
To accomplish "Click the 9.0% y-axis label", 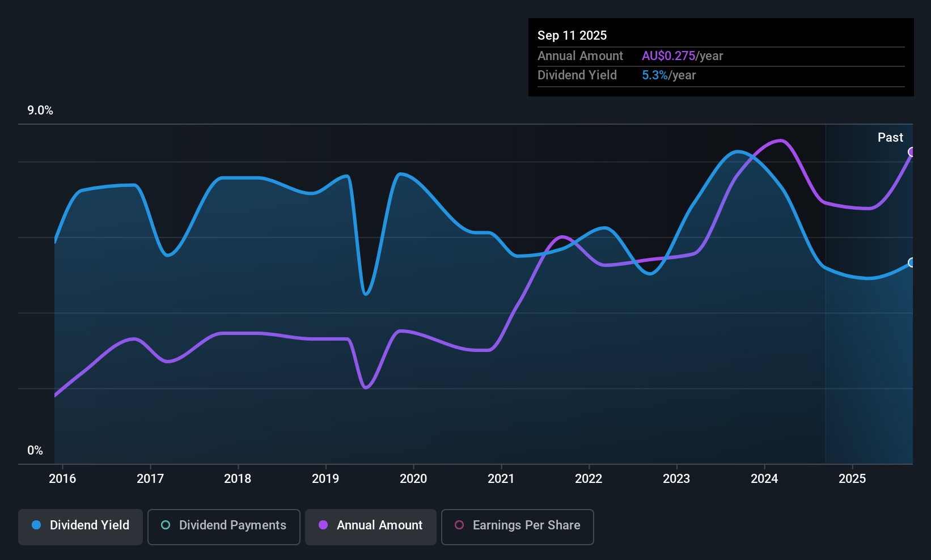I will (x=40, y=111).
